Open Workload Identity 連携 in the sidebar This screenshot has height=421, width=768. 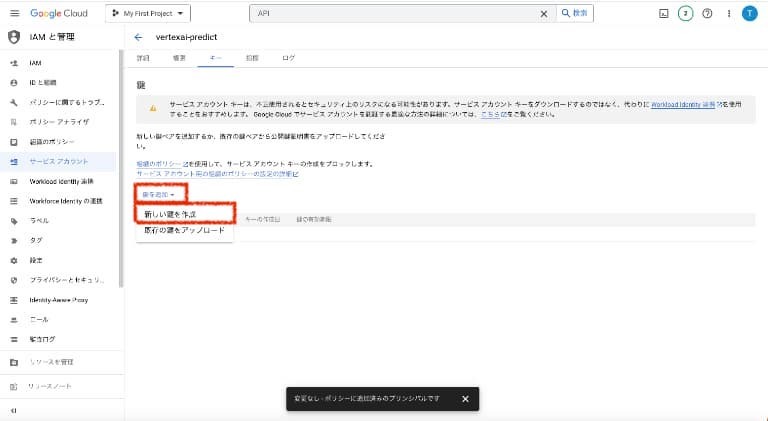pos(59,182)
